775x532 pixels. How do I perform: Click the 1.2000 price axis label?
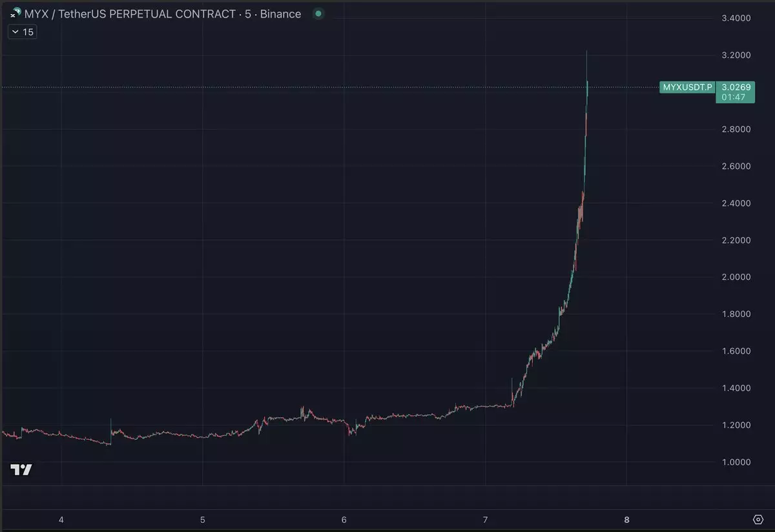pos(736,425)
